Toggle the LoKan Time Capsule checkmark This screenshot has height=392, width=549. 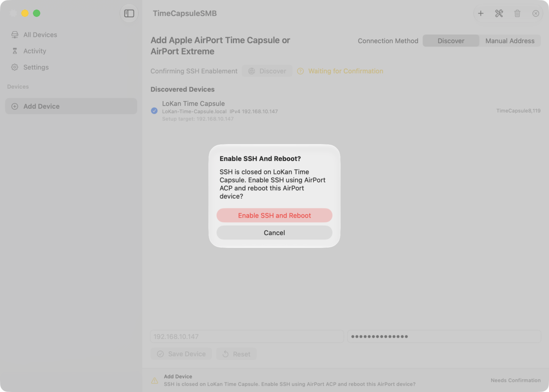point(154,111)
